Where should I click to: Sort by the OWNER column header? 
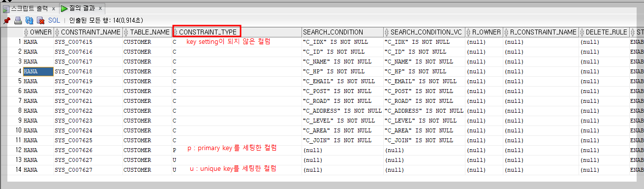[x=38, y=32]
